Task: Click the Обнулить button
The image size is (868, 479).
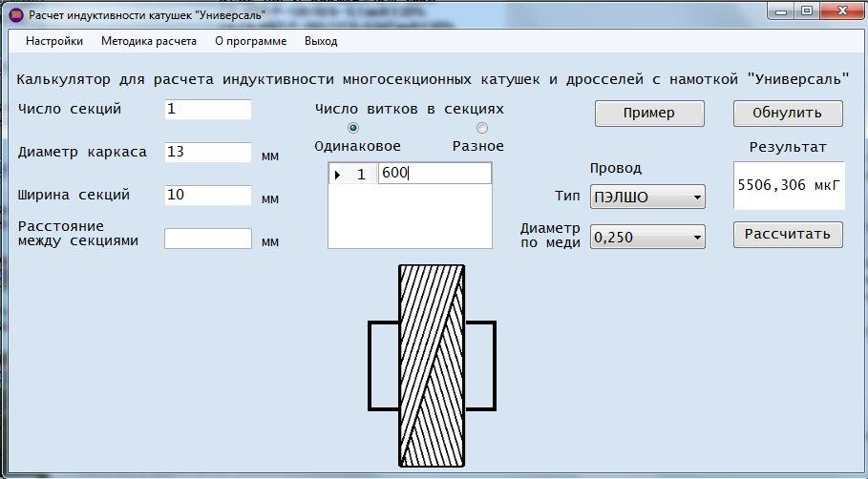Action: pyautogui.click(x=788, y=114)
